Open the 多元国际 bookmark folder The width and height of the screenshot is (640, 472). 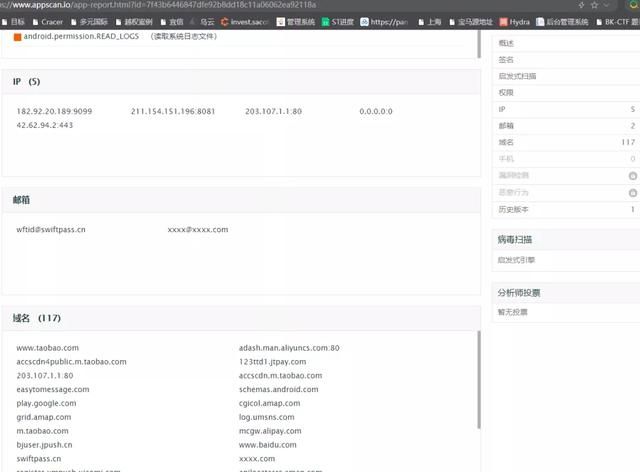89,22
